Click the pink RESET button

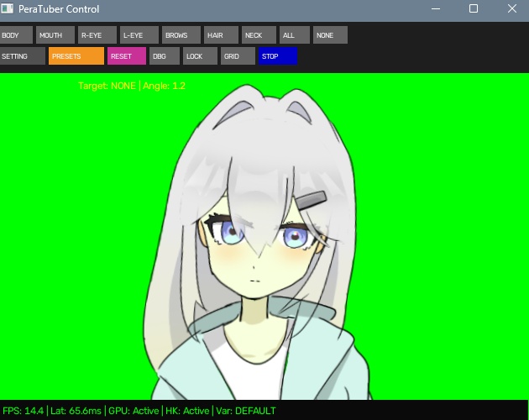tap(127, 56)
